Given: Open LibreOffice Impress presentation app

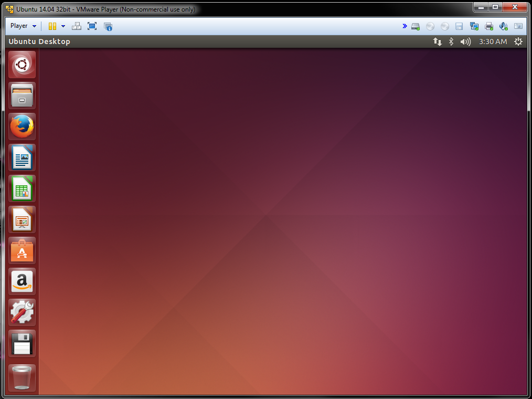Looking at the screenshot, I should point(22,219).
